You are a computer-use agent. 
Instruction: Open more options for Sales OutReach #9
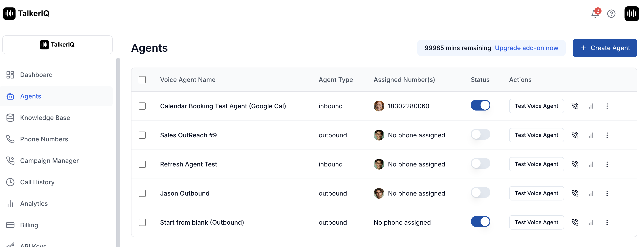607,135
